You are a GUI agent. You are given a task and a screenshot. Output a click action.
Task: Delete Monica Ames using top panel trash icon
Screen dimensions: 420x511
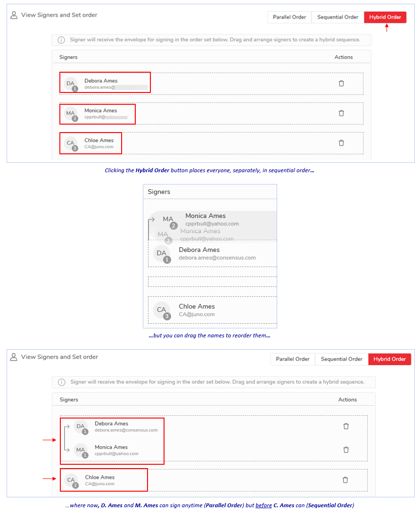pos(341,113)
